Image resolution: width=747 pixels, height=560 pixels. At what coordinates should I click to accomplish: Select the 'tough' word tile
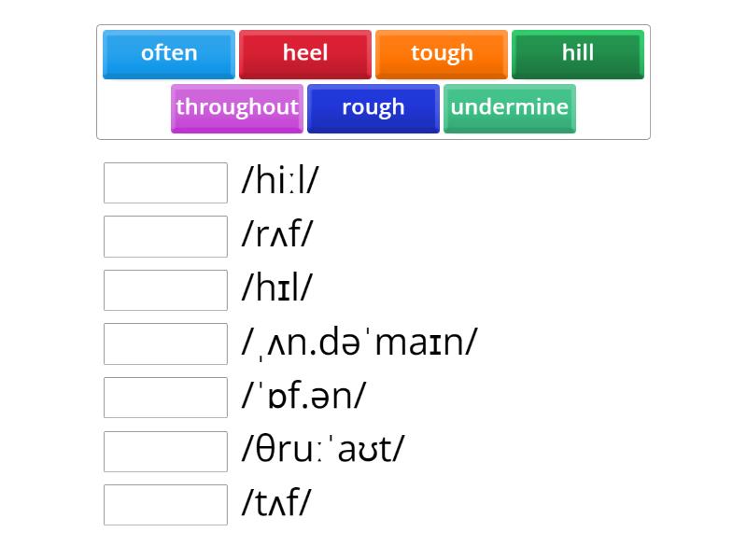point(441,53)
